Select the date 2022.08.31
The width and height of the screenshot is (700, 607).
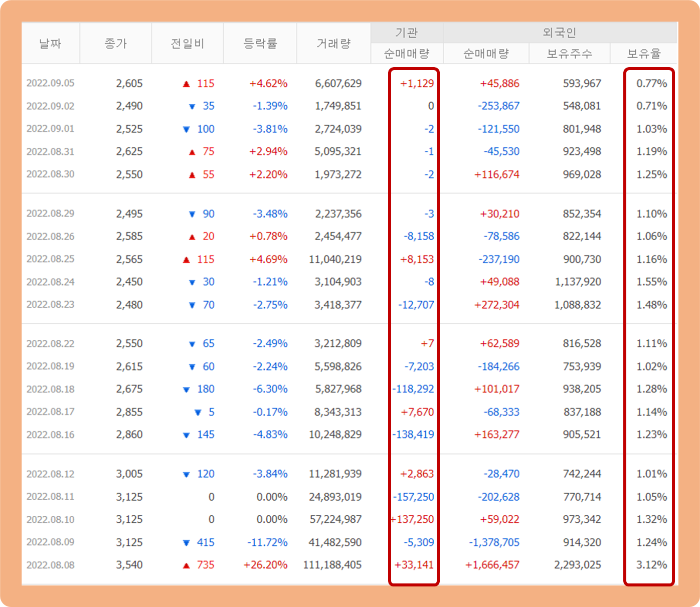click(50, 151)
